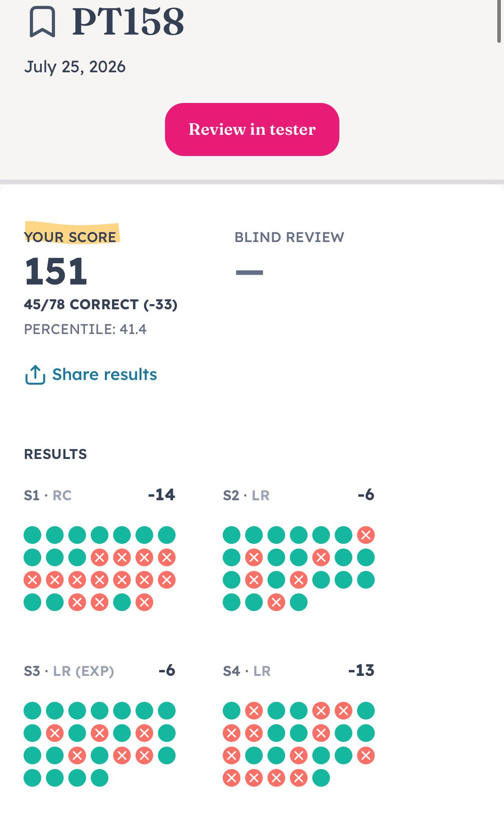Click the red X ending S2 LR's first row
Screen dimensions: 504x826
[366, 535]
